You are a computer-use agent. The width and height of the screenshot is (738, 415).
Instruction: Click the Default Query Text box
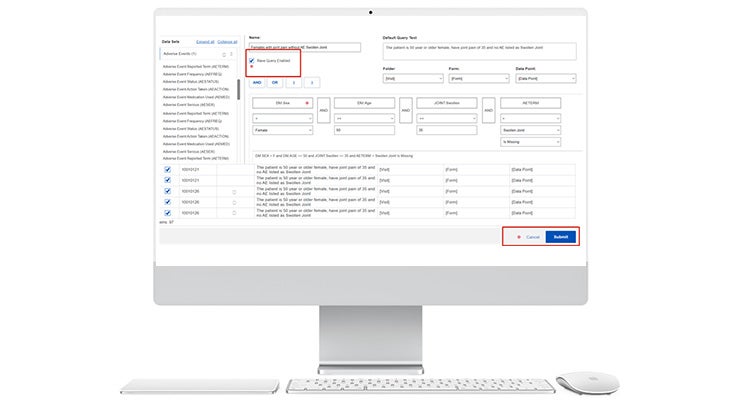[479, 50]
